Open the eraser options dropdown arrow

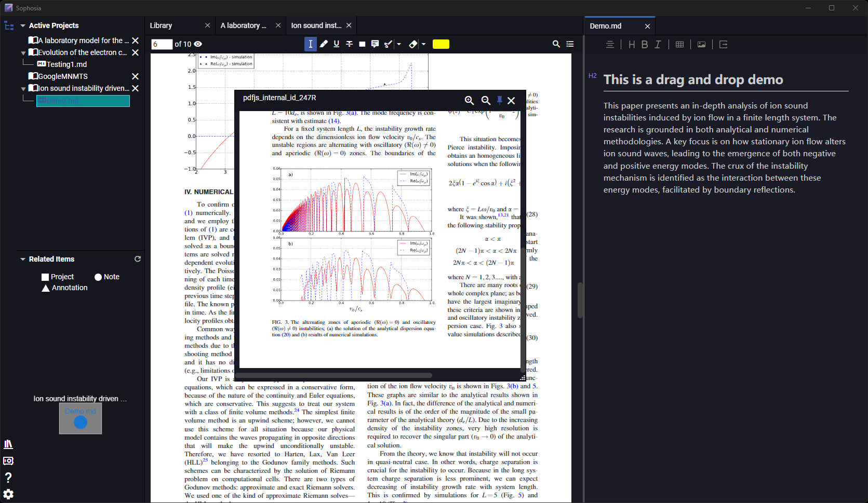[x=424, y=44]
